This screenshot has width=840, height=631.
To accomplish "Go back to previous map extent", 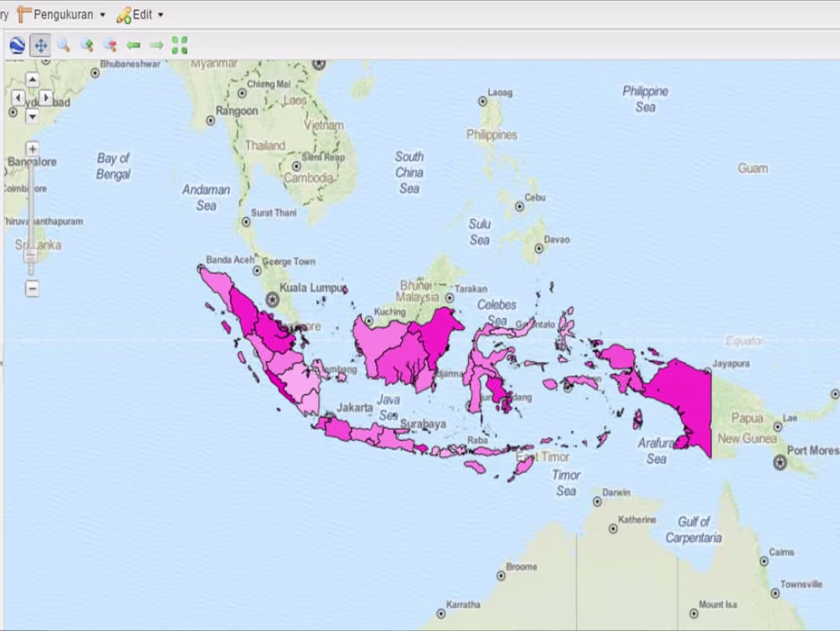I will (x=134, y=44).
